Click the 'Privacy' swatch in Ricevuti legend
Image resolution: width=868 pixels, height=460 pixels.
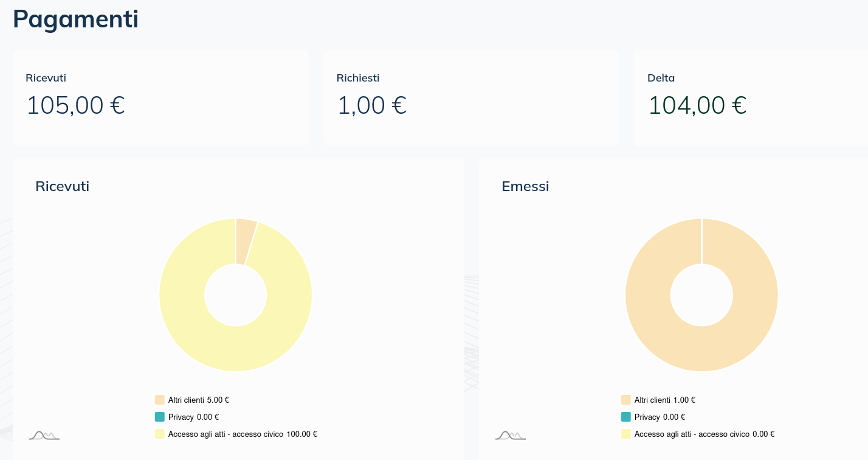[160, 417]
